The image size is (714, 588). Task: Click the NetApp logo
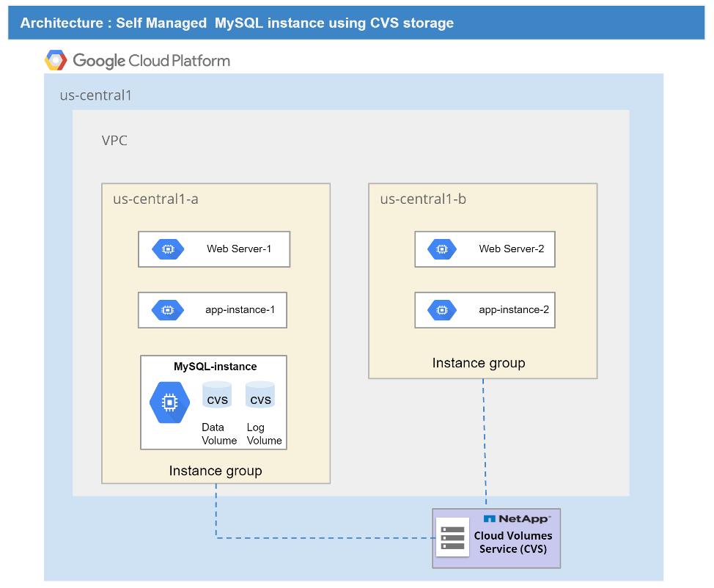coord(516,519)
